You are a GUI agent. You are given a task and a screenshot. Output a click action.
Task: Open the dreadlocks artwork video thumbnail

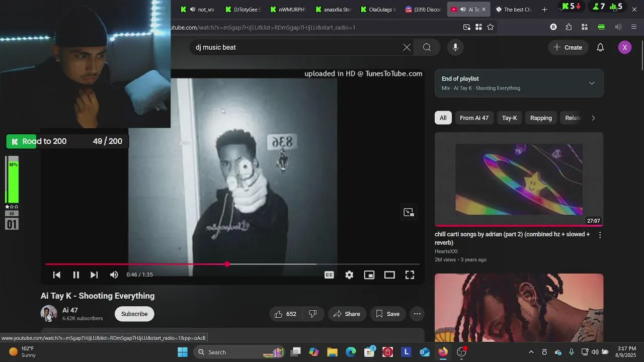[519, 308]
